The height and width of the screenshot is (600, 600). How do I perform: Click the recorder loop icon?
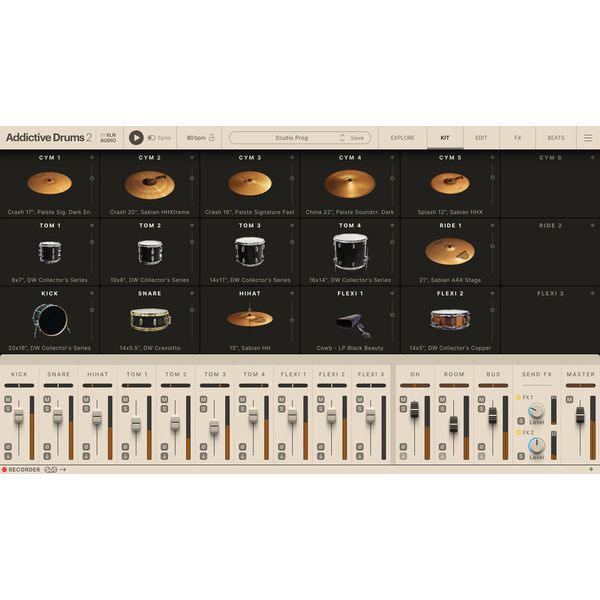(51, 470)
